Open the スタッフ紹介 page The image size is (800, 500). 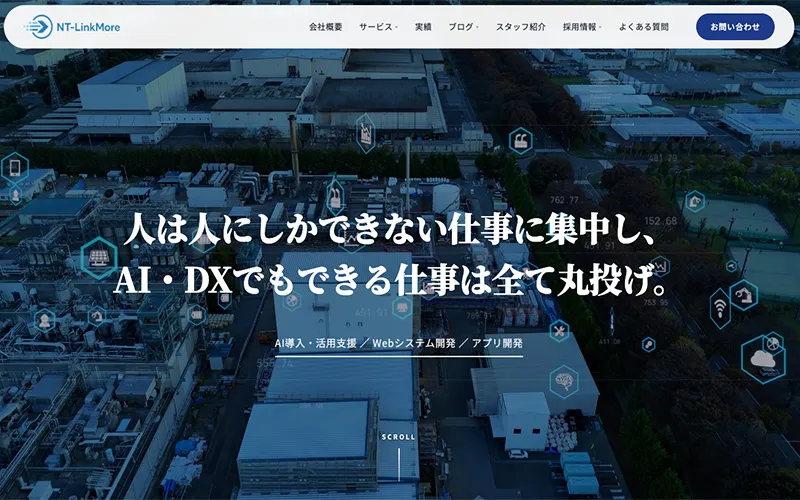pyautogui.click(x=520, y=27)
